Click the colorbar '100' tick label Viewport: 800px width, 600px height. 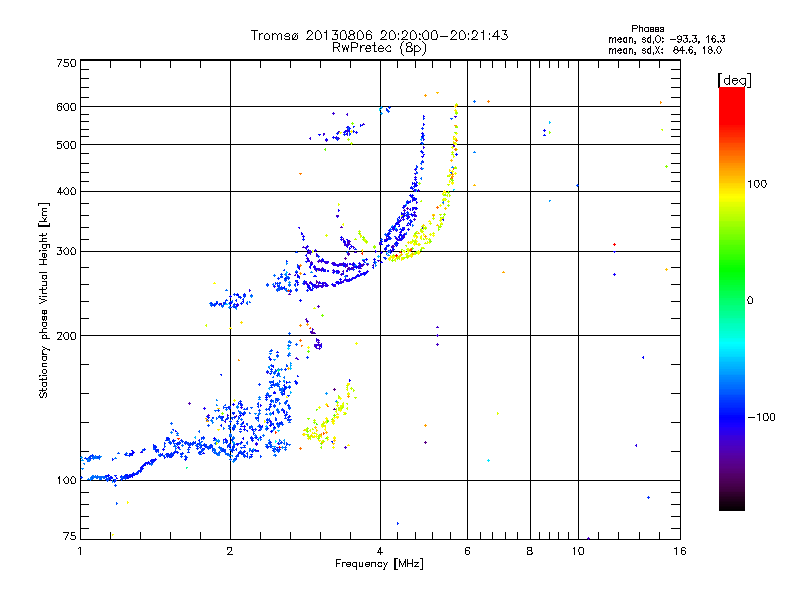click(757, 184)
